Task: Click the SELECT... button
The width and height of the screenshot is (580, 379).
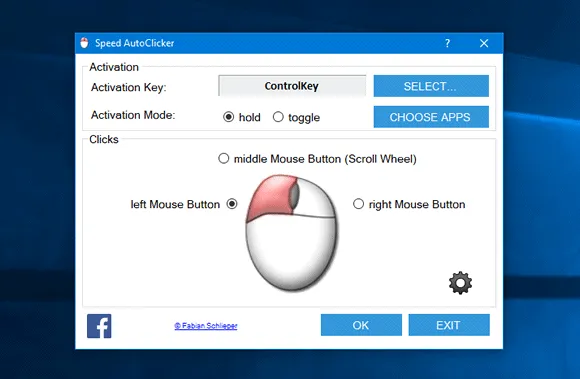Action: tap(431, 86)
